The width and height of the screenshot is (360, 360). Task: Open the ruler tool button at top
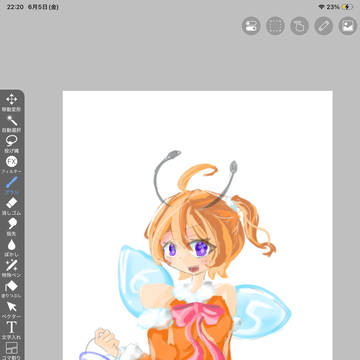pos(324,26)
